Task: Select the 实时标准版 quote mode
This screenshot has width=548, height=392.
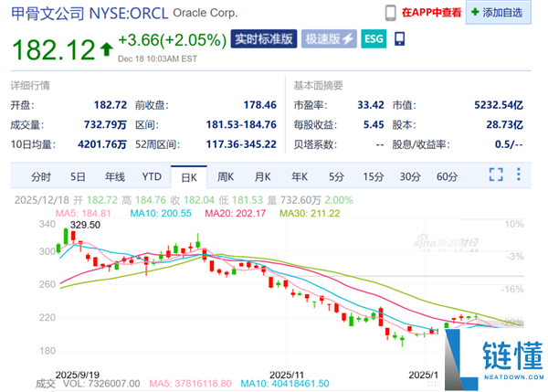Action: (264, 39)
